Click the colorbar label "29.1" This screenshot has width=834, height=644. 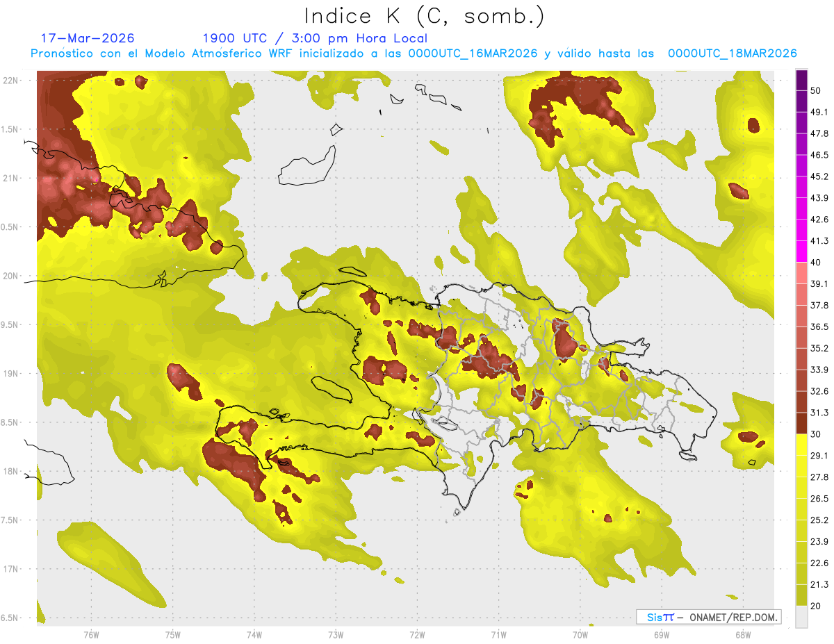tap(819, 456)
